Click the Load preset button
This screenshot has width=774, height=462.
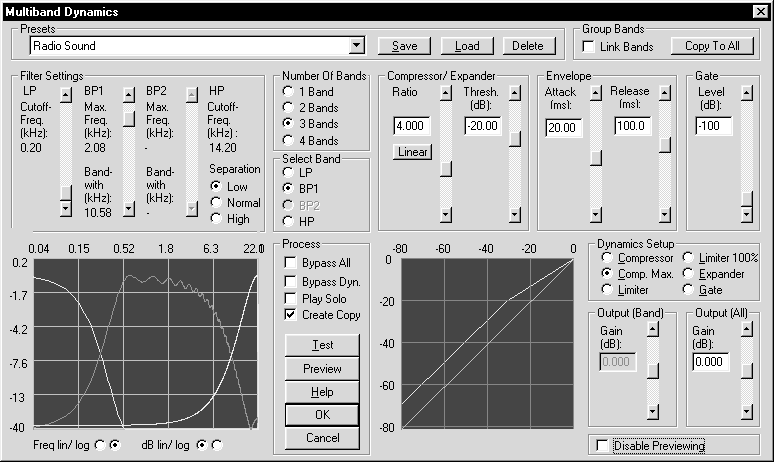pos(467,46)
